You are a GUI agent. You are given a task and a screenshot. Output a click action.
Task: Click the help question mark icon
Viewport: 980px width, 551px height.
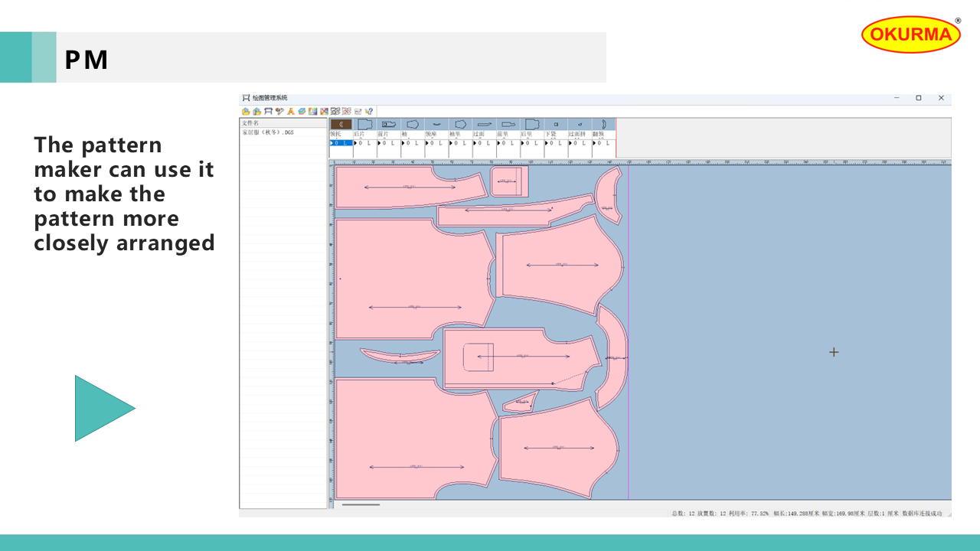369,111
